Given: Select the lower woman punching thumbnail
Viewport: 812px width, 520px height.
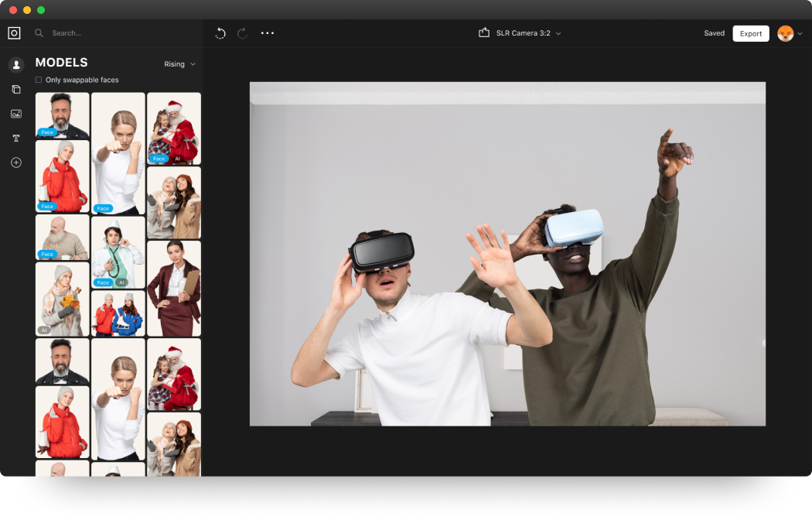Looking at the screenshot, I should click(118, 399).
